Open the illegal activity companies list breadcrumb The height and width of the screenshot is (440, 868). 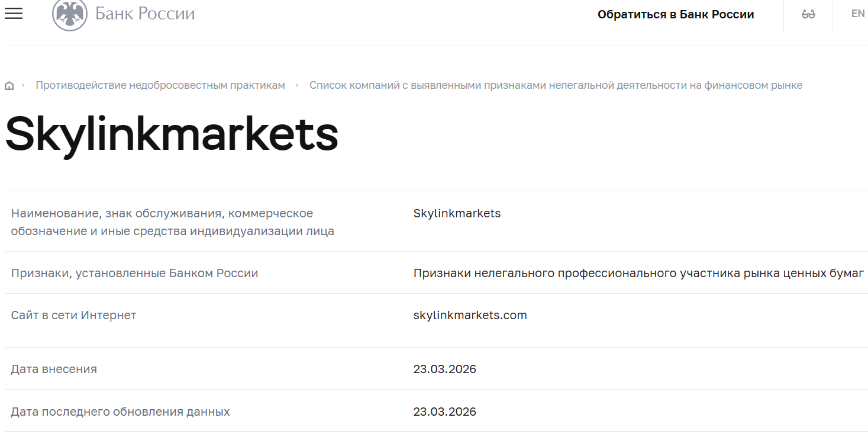click(x=556, y=85)
